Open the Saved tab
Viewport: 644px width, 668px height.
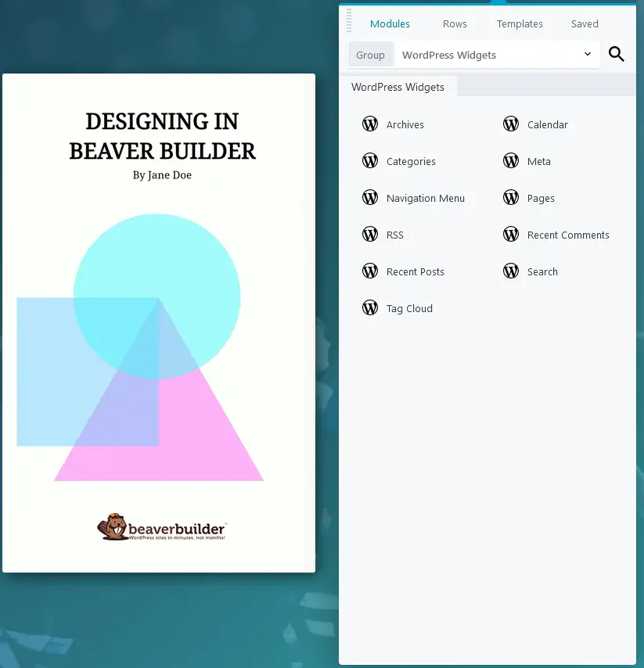(585, 23)
